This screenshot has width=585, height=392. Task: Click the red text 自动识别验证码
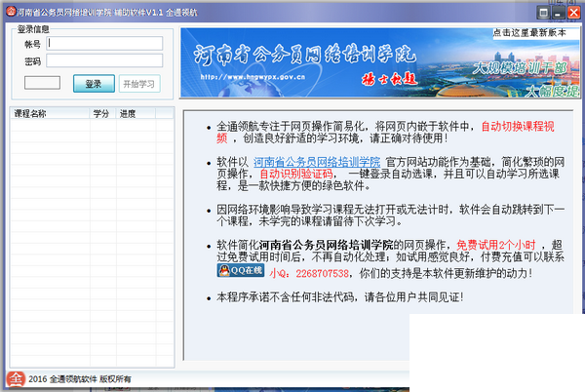coord(296,174)
